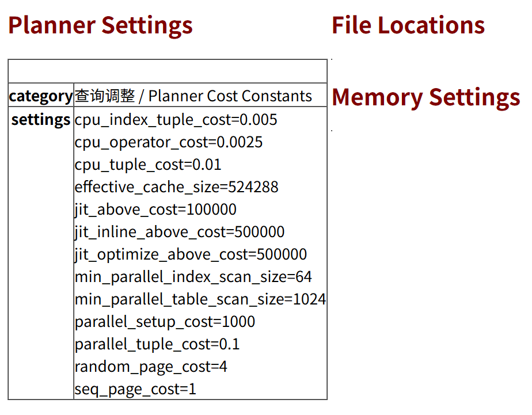Click the min_parallel_index_scan_size=64 line
This screenshot has width=532, height=415.
pyautogui.click(x=193, y=277)
